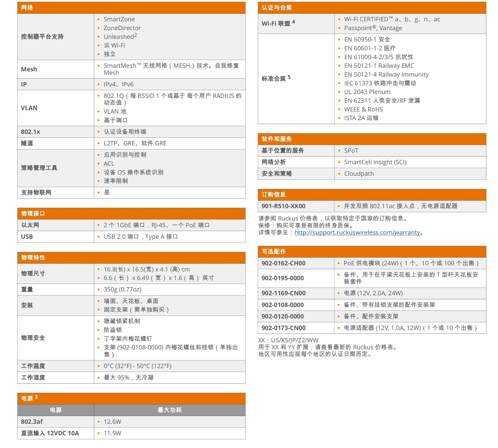Viewport: 498px width, 448px height.
Task: Select SmartCell Insight (SCI) value
Action: [375, 162]
